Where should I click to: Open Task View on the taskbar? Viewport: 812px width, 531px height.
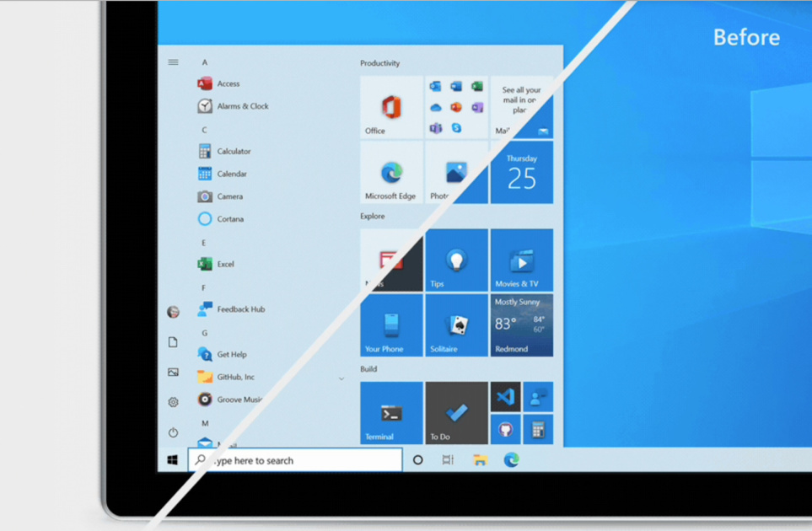click(x=448, y=460)
